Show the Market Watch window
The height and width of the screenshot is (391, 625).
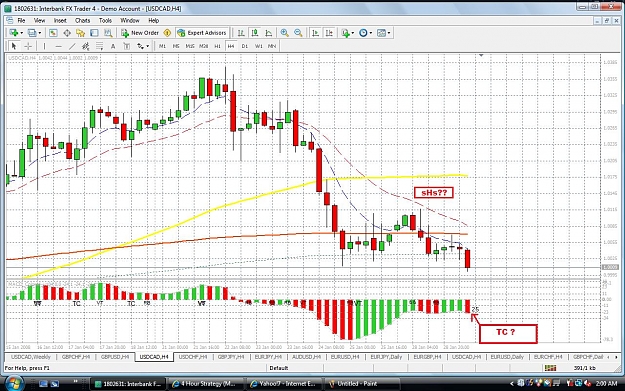[x=53, y=33]
